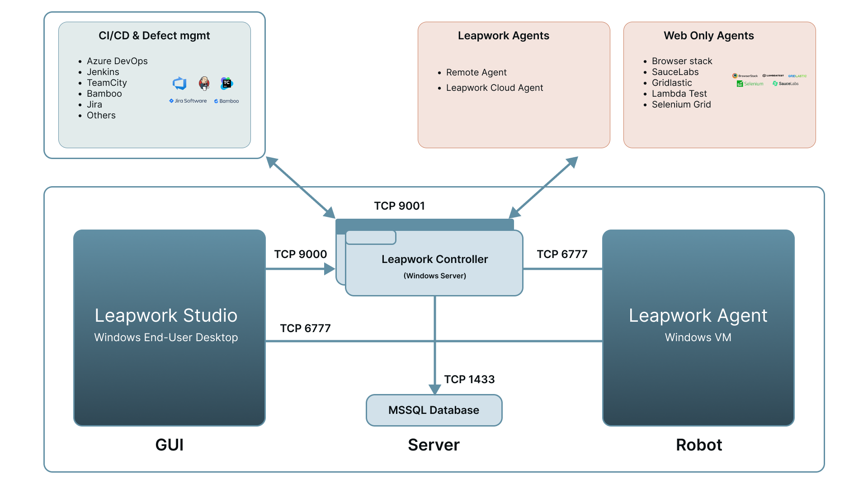Click the SauceLabs bullet list entry
The height and width of the screenshot is (488, 868).
point(675,72)
